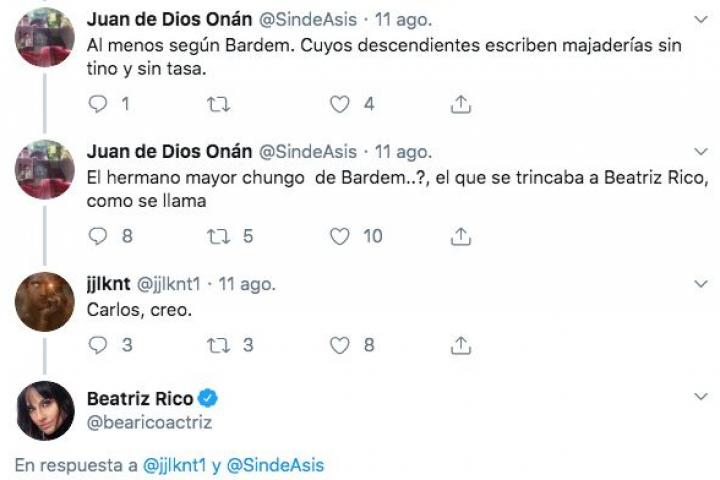Screen dimensions: 720x480
Task: Like jjlknt's 'Carlos, creo.' tweet
Action: (340, 345)
